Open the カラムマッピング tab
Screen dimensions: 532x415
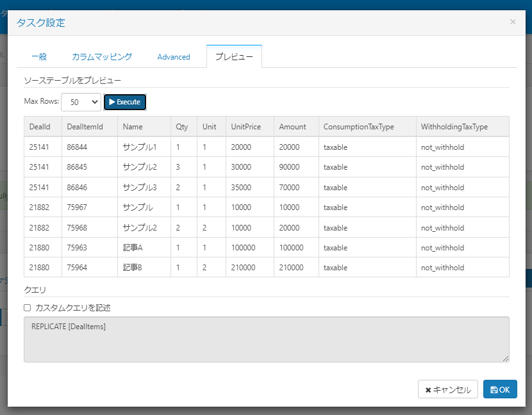point(102,56)
